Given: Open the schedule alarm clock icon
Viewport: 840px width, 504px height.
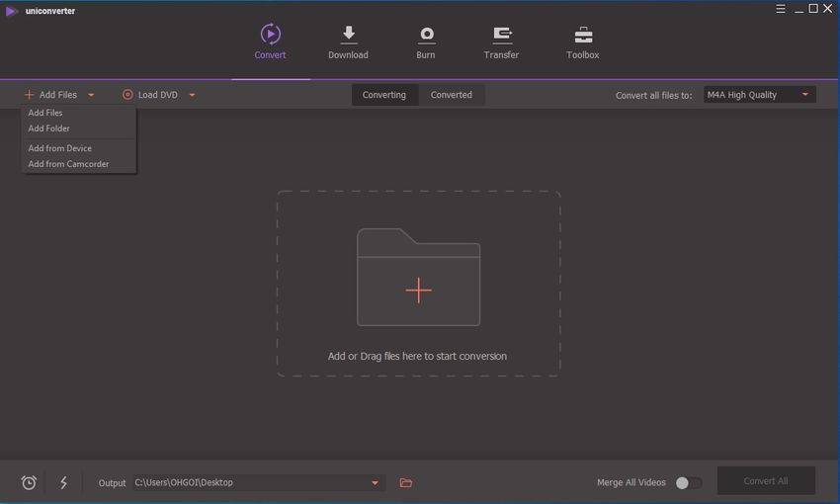Looking at the screenshot, I should [x=29, y=482].
